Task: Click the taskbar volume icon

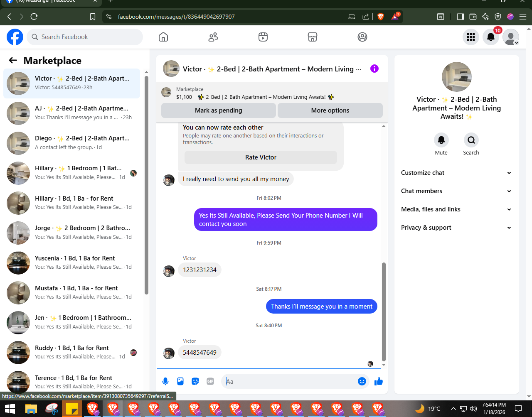Action: tap(473, 409)
